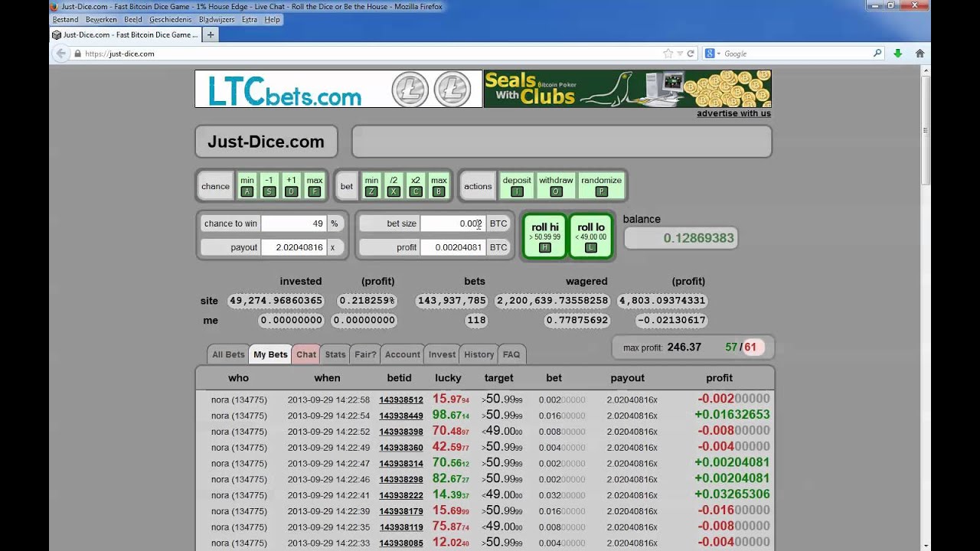Click the Seals With Clubs banner ad

coord(627,89)
